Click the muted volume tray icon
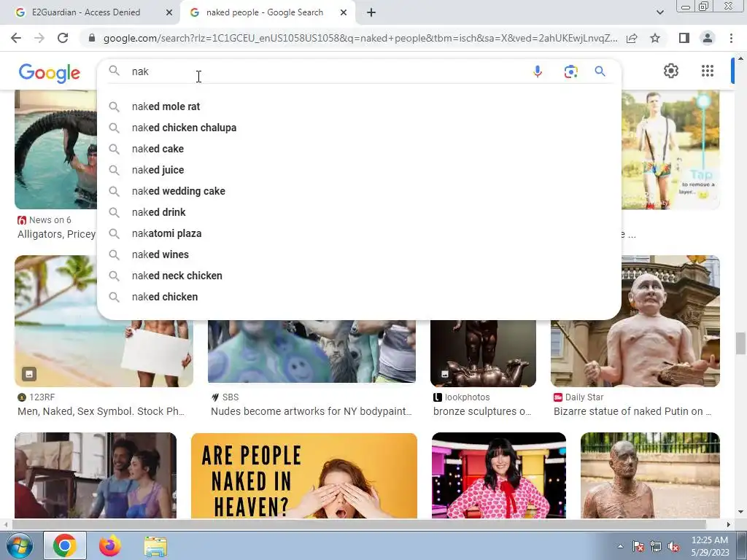Screen dimensions: 747x560 pyautogui.click(x=673, y=546)
